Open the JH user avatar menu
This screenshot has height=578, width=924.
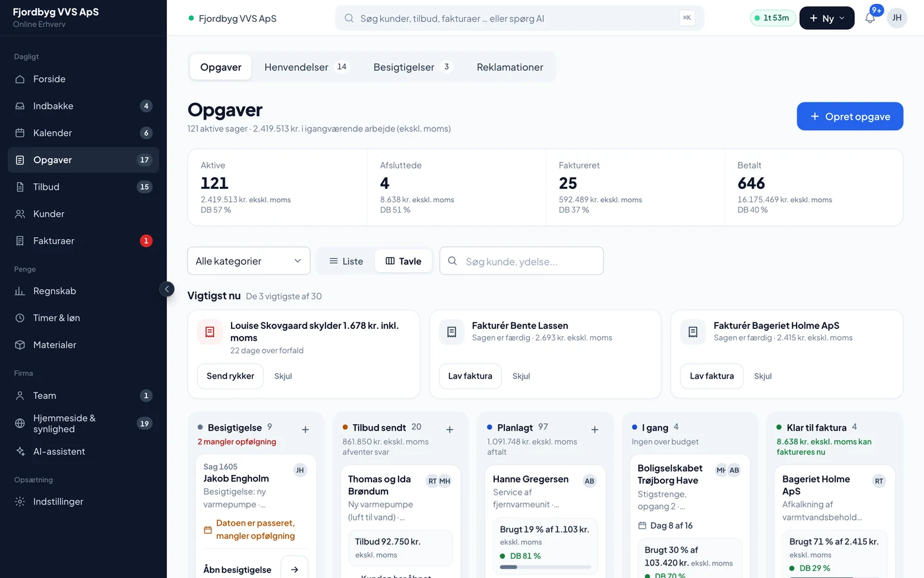897,18
